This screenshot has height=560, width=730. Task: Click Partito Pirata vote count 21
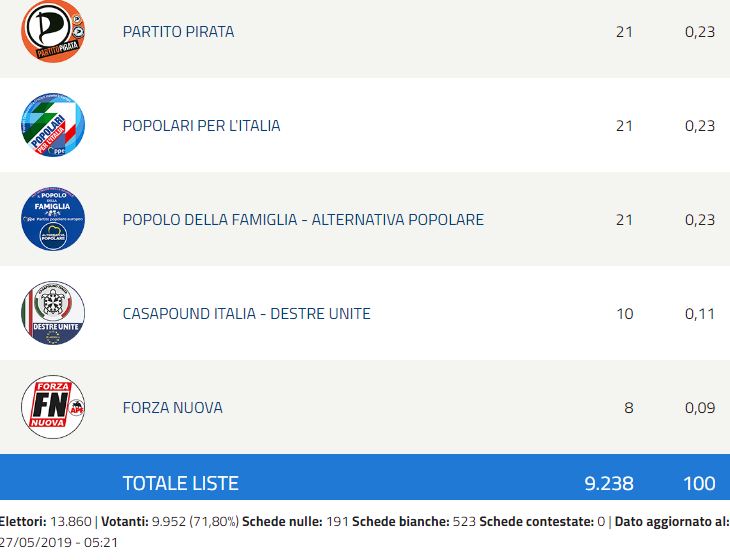click(x=624, y=32)
